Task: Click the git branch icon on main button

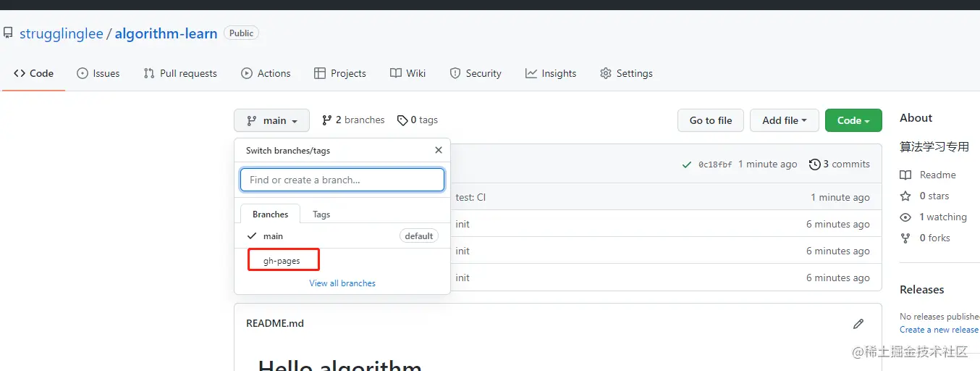Action: (251, 120)
